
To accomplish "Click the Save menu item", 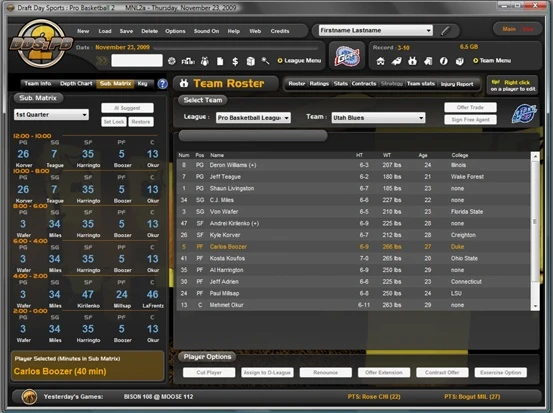I will (x=126, y=31).
